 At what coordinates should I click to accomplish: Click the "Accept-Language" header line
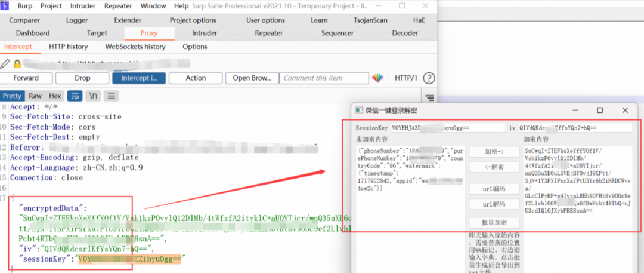click(x=76, y=168)
